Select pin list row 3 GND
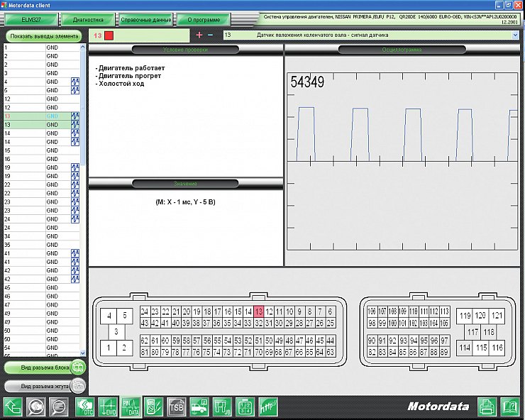The height and width of the screenshot is (420, 525). tap(42, 73)
